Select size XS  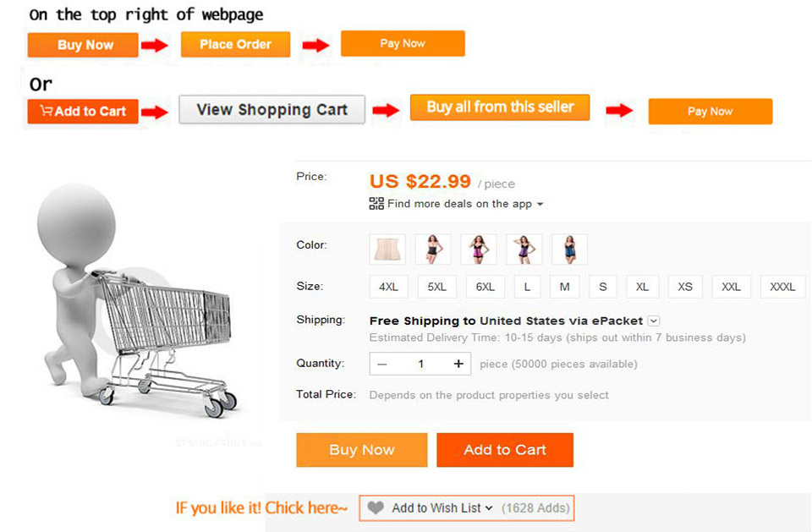click(x=685, y=287)
